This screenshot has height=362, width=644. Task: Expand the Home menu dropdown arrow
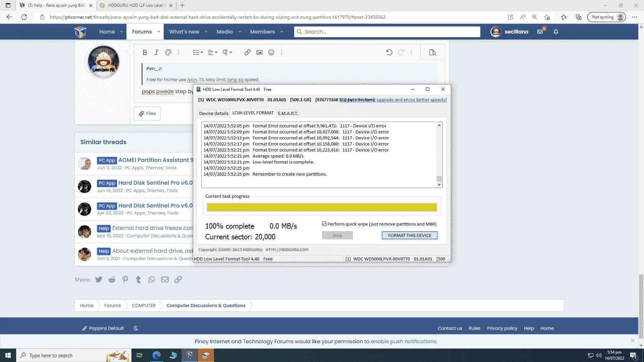coord(121,32)
